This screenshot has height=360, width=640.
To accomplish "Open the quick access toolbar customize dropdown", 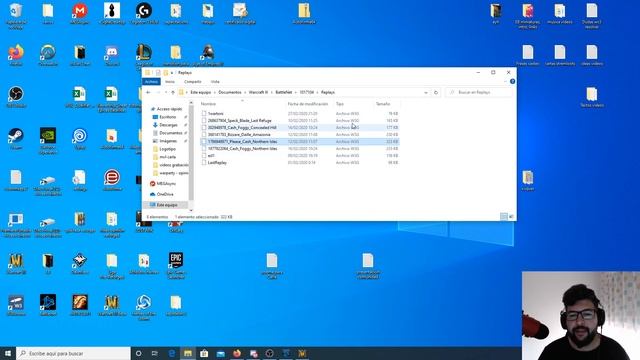I will pos(172,73).
